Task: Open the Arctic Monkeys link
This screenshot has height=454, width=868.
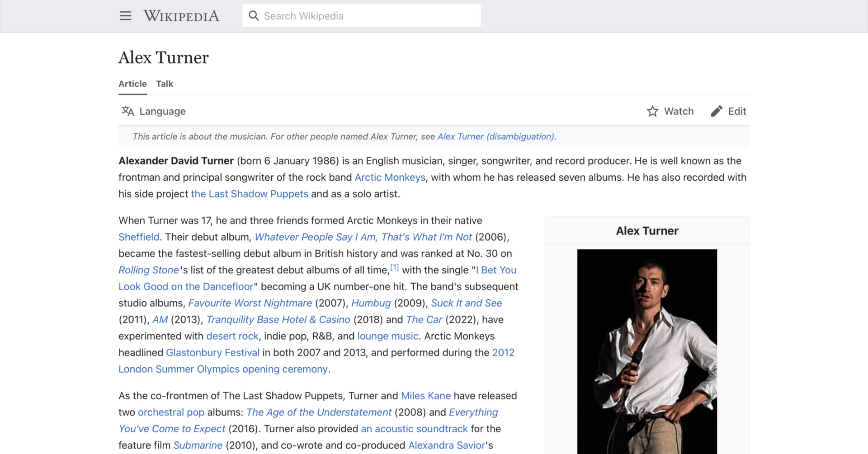Action: 390,178
